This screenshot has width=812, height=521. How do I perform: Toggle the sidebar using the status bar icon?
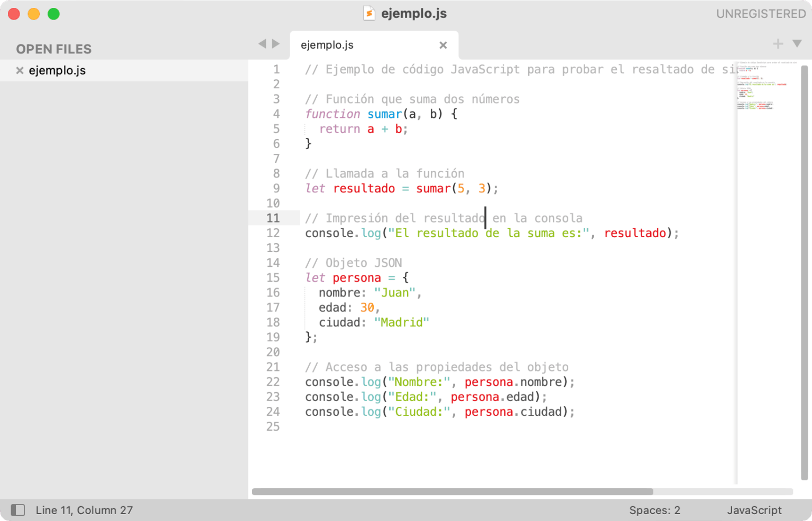[18, 510]
